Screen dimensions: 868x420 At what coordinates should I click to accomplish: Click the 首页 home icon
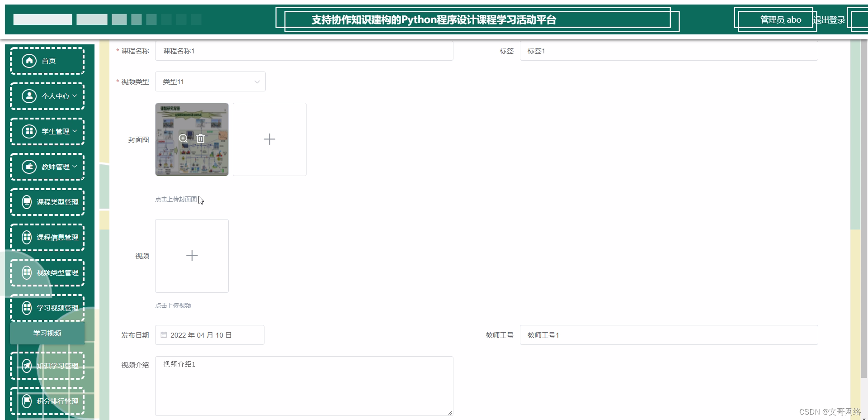click(29, 60)
